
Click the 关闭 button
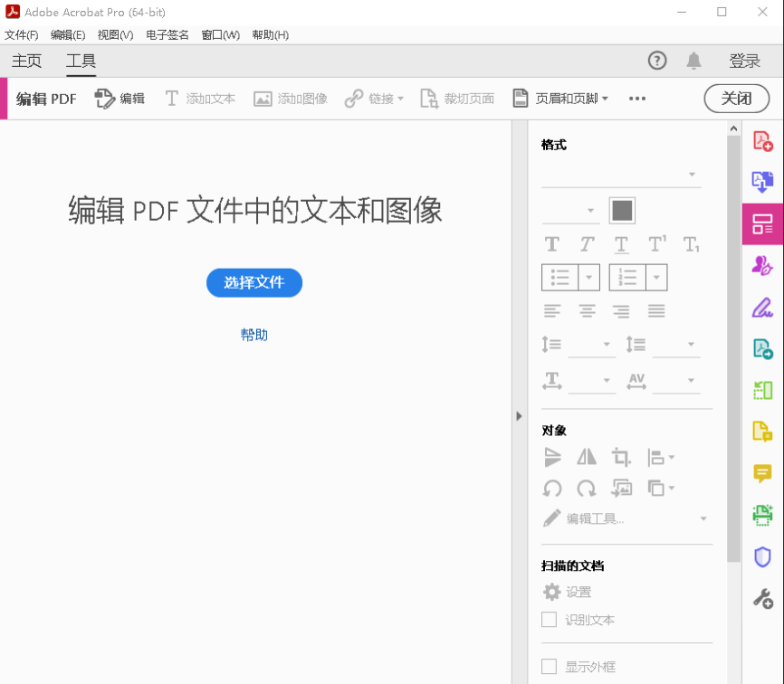click(x=737, y=99)
